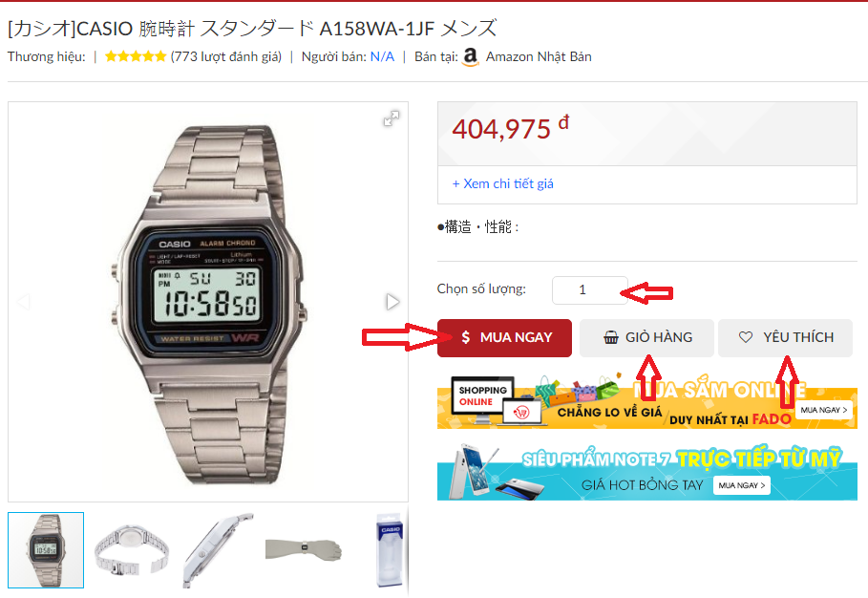This screenshot has width=868, height=598.
Task: Buy now with the MUA NGAY button
Action: (x=504, y=338)
